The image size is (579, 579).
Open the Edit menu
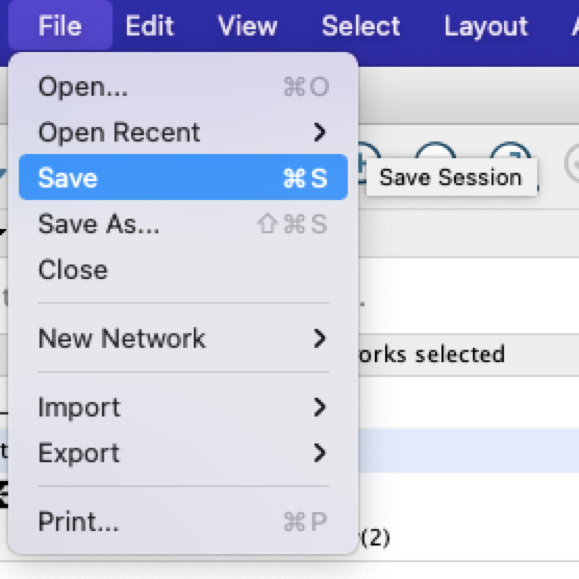coord(150,26)
